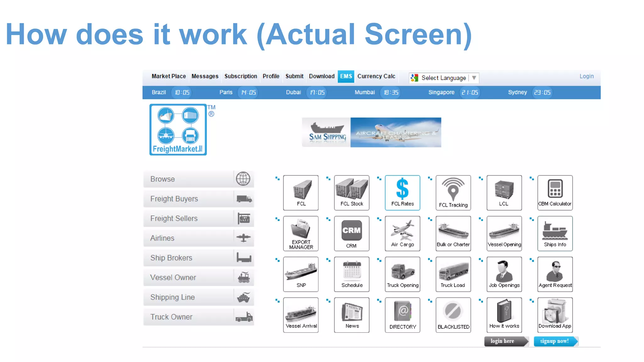Select Ship Brokers in the sidebar
Image resolution: width=644 pixels, height=362 pixels.
(198, 258)
